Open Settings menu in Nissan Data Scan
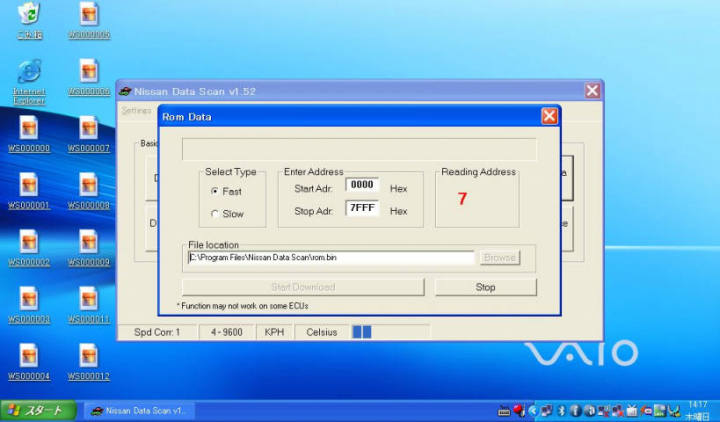720x422 pixels. tap(136, 111)
